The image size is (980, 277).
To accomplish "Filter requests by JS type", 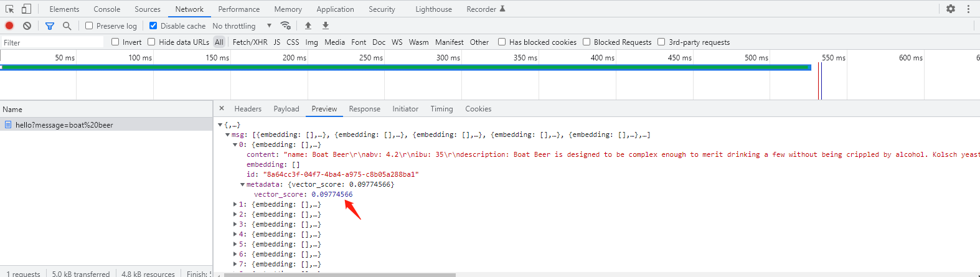I will pos(277,42).
